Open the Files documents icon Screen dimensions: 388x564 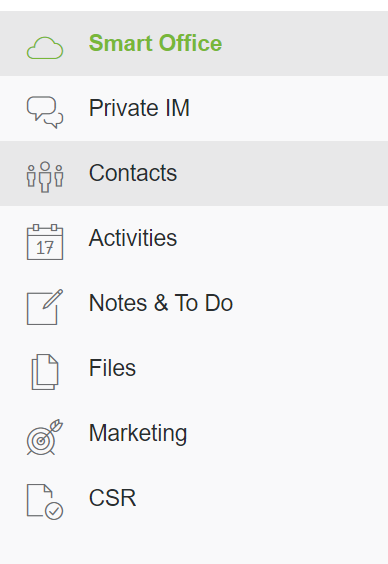coord(45,372)
